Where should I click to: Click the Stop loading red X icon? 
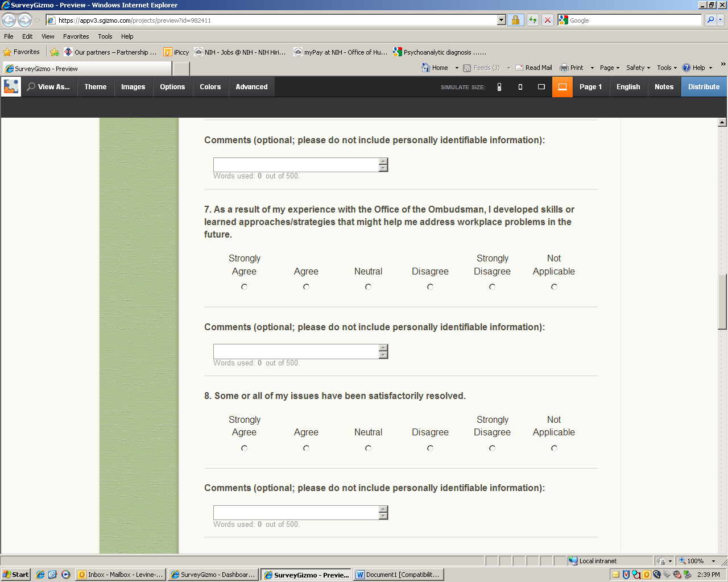coord(548,20)
